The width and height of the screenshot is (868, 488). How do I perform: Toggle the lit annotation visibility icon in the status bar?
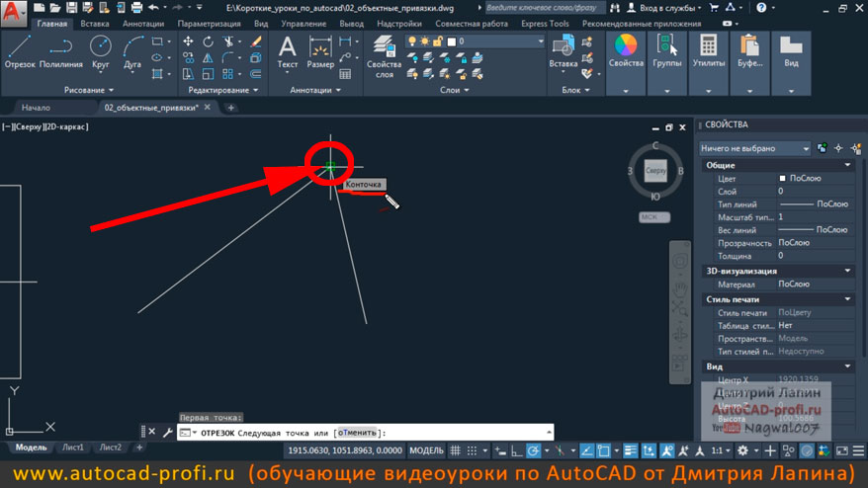coord(667,450)
